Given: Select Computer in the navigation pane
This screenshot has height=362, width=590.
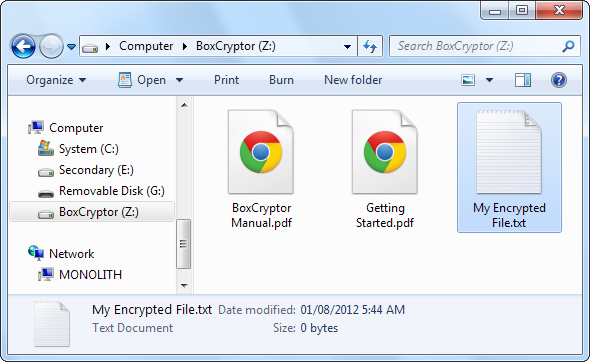Looking at the screenshot, I should [76, 128].
